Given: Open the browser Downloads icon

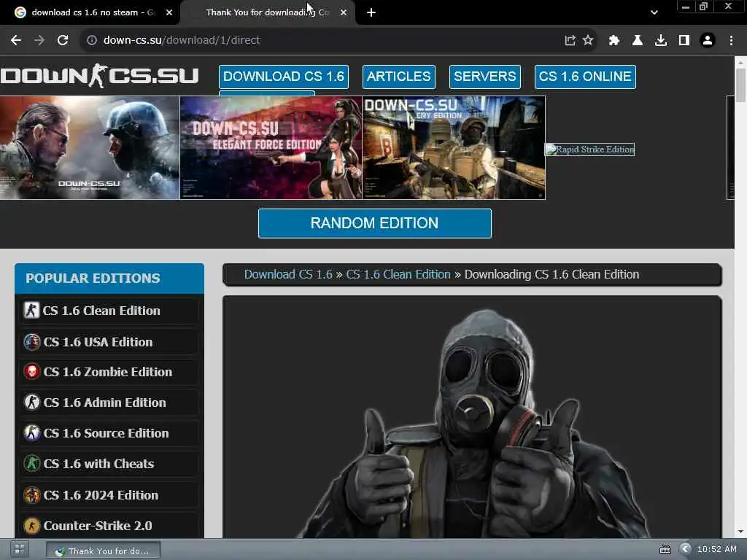Looking at the screenshot, I should (x=661, y=40).
